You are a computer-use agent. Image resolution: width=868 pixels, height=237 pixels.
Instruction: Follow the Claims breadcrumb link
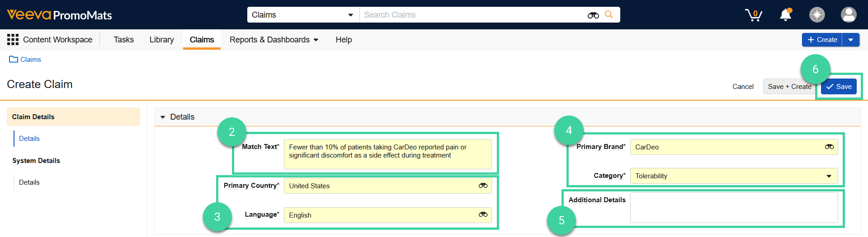click(x=31, y=60)
